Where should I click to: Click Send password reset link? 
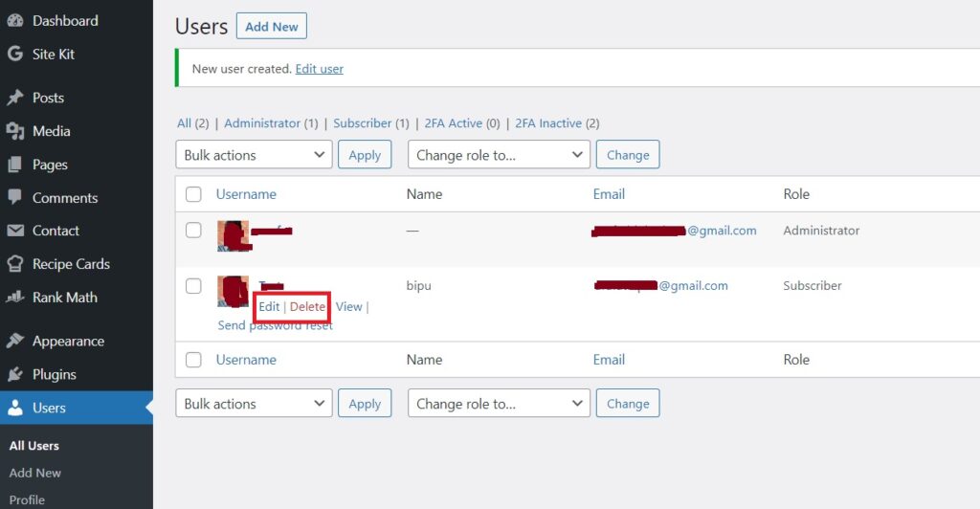(x=275, y=325)
